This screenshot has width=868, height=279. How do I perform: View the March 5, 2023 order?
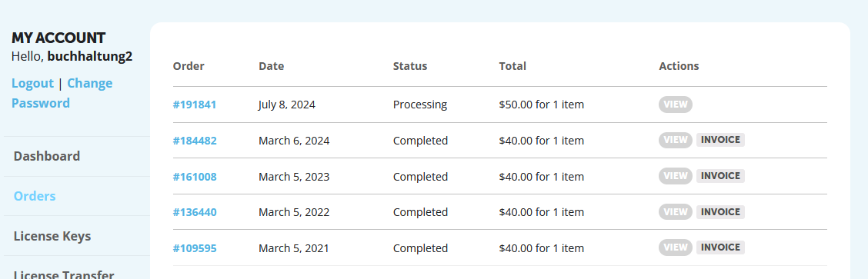pyautogui.click(x=676, y=176)
